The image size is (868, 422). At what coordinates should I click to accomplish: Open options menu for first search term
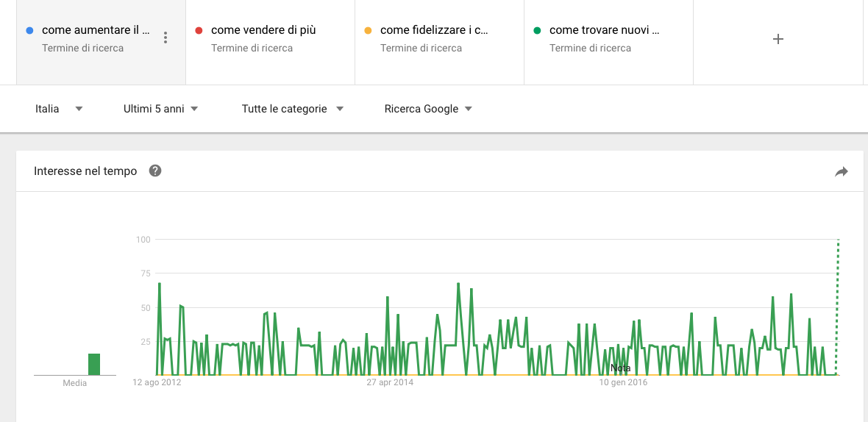[166, 37]
